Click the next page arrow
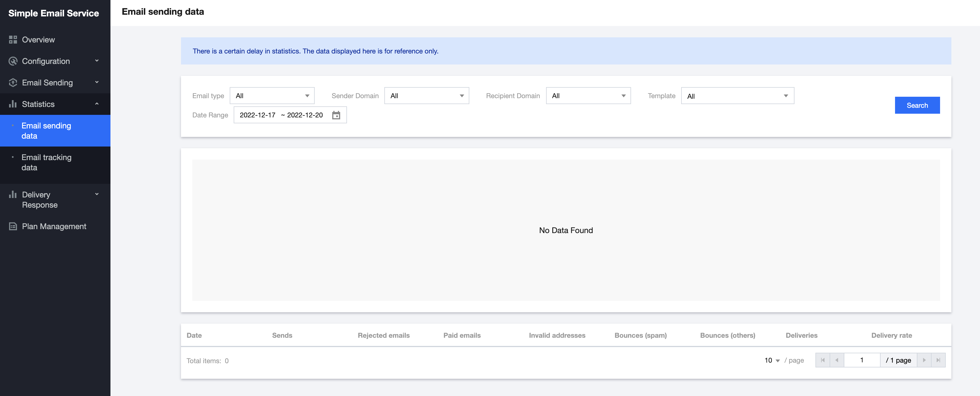This screenshot has height=396, width=980. point(924,360)
